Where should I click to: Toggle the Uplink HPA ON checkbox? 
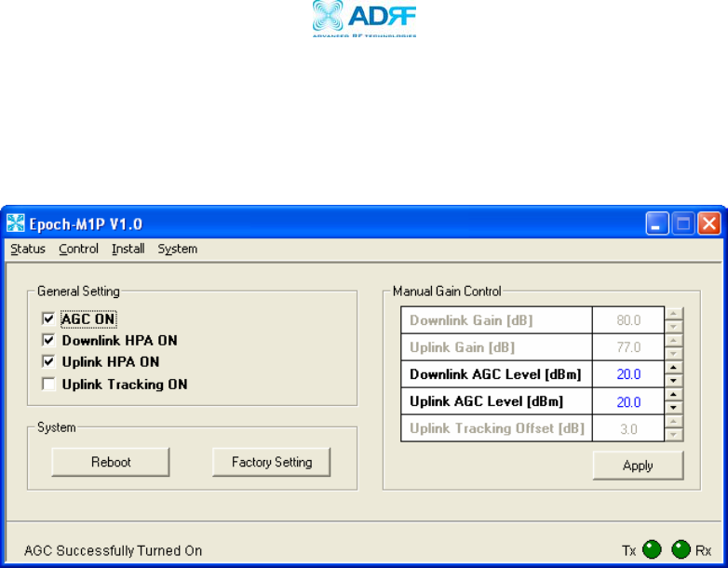point(48,361)
